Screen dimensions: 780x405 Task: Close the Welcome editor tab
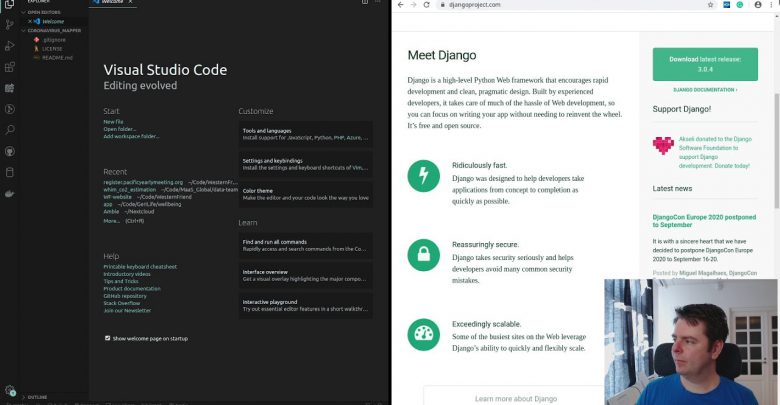(130, 2)
